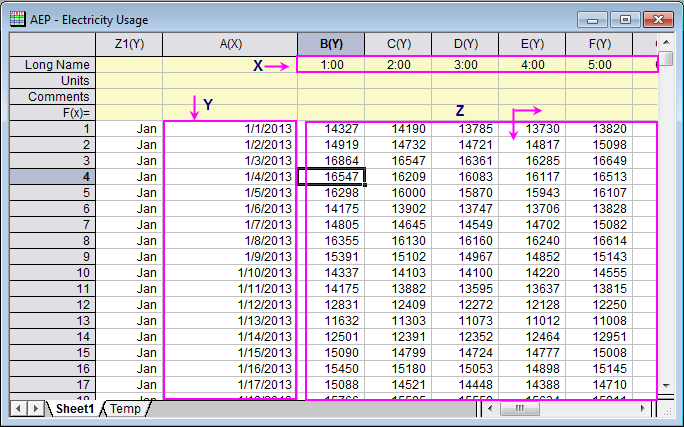Viewport: 684px width, 427px height.
Task: Select cell containing 16547 in row 4
Action: click(331, 176)
